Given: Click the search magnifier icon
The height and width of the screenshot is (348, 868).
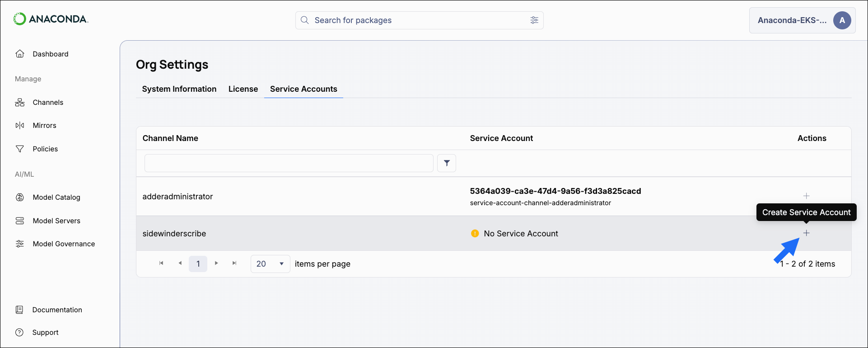Looking at the screenshot, I should pyautogui.click(x=305, y=20).
